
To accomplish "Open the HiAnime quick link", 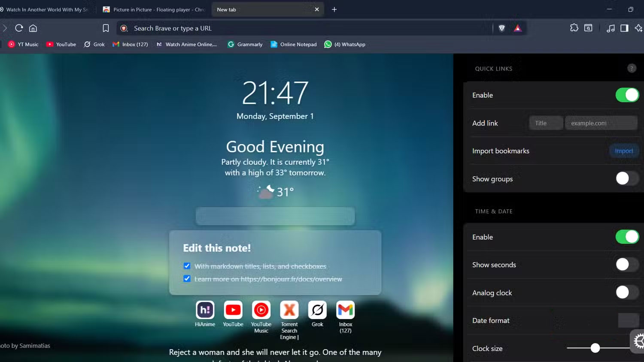I will point(205,310).
